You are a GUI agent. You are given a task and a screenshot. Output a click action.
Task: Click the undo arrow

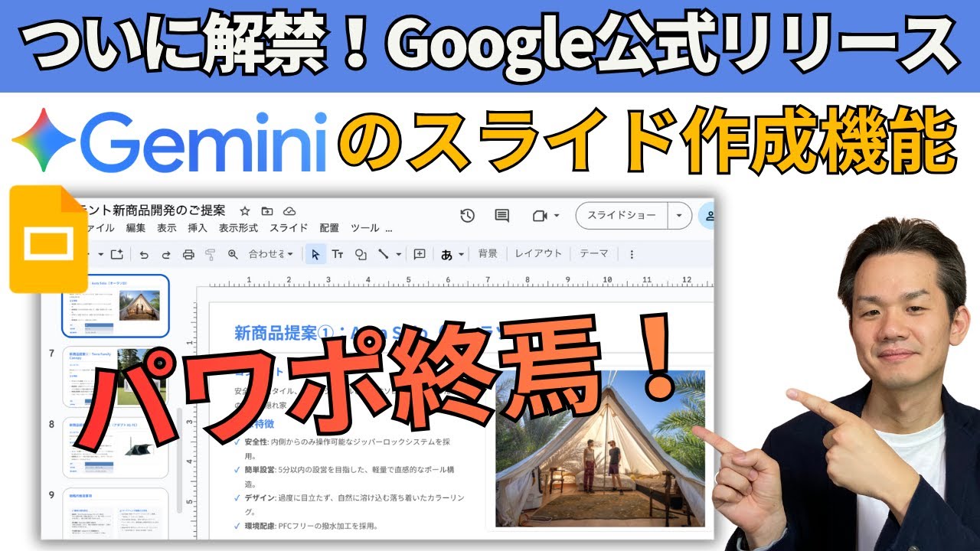pyautogui.click(x=144, y=255)
